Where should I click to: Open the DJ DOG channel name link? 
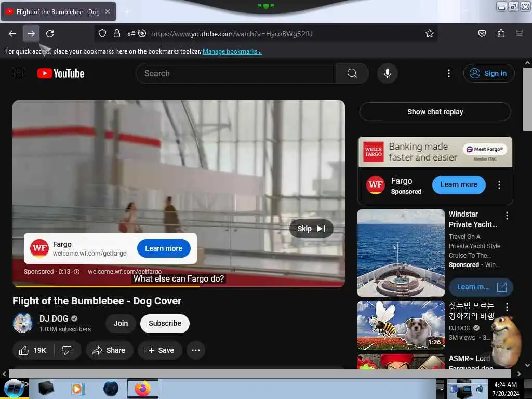pyautogui.click(x=54, y=318)
